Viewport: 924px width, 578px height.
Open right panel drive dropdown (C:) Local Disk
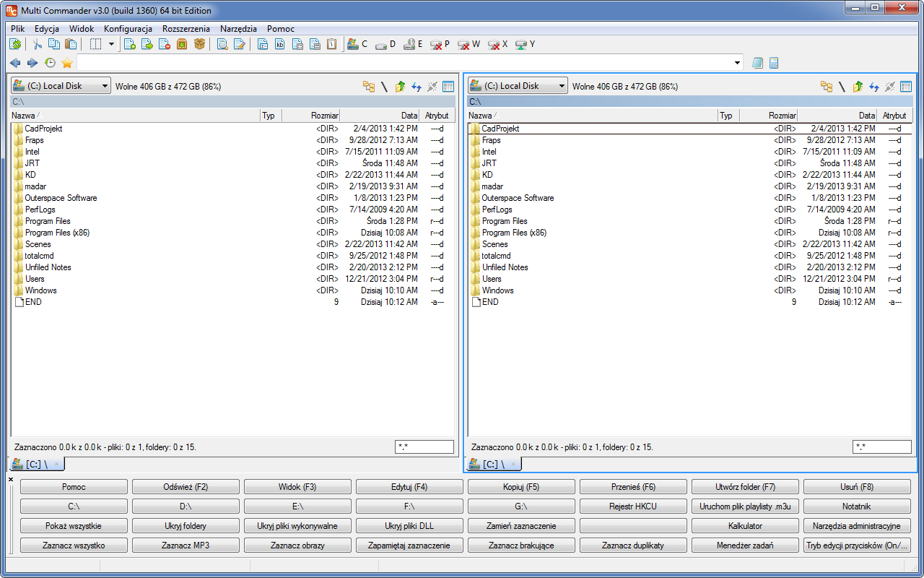pyautogui.click(x=518, y=86)
